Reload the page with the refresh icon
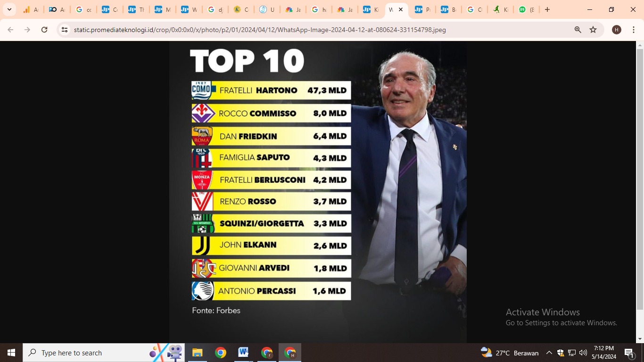 point(44,30)
